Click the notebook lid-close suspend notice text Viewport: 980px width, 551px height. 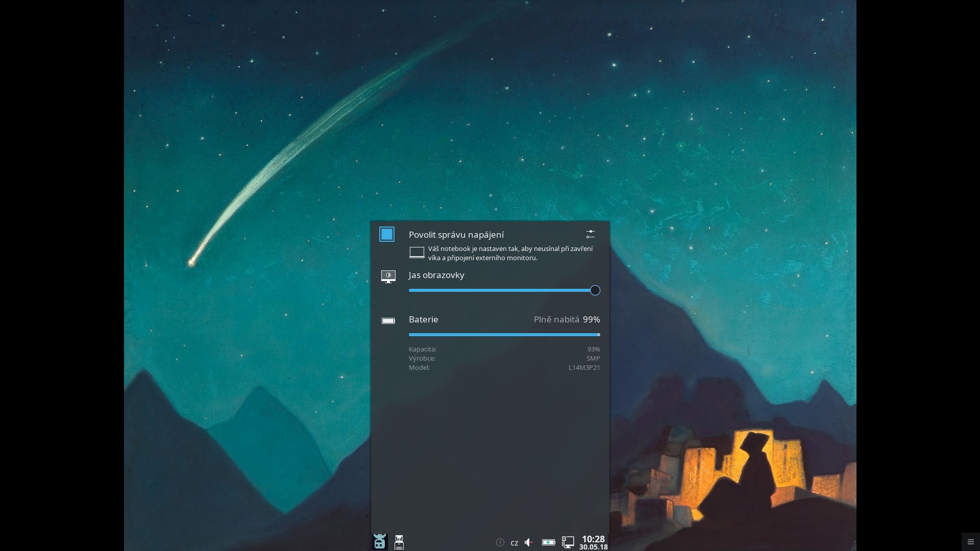click(510, 253)
